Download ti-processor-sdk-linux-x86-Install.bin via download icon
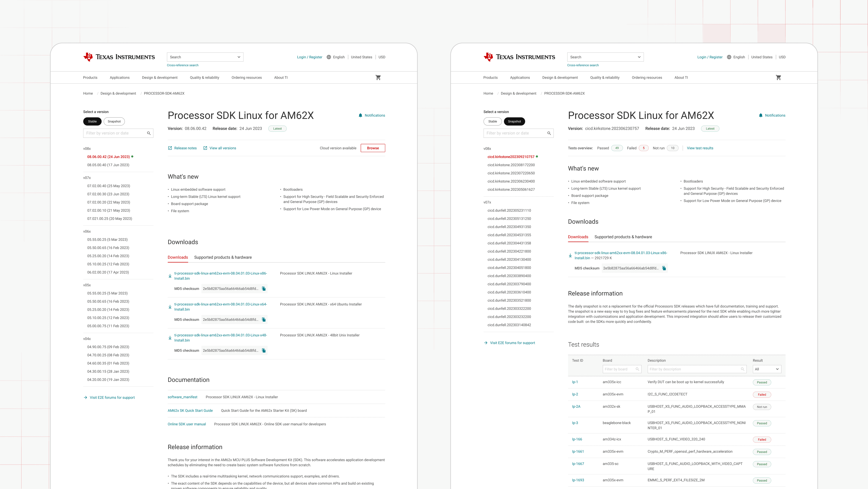This screenshot has width=868, height=489. 170,276
